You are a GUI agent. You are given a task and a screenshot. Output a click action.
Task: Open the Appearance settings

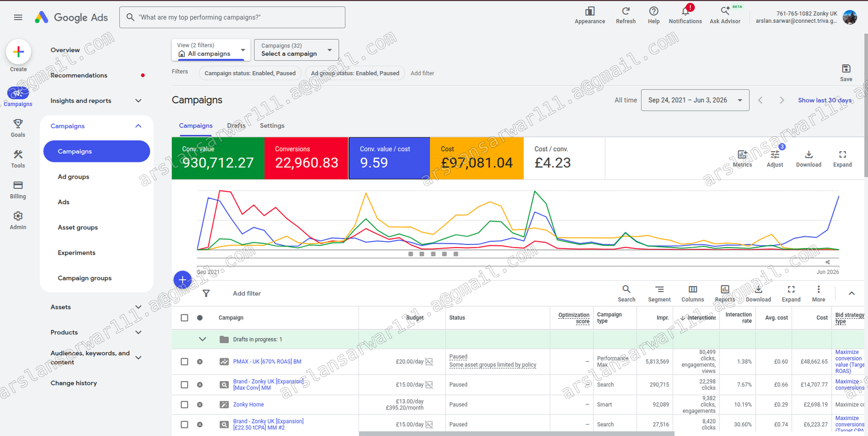tap(590, 15)
